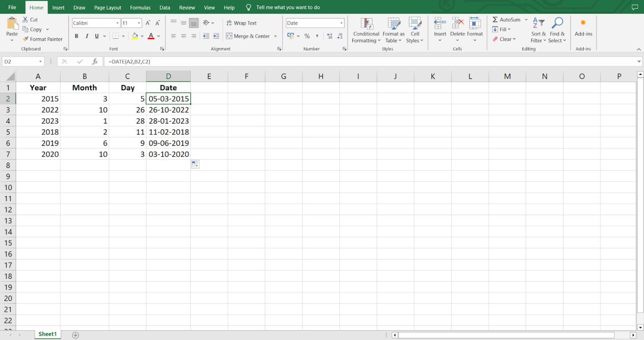Toggle Italic formatting

[x=87, y=36]
